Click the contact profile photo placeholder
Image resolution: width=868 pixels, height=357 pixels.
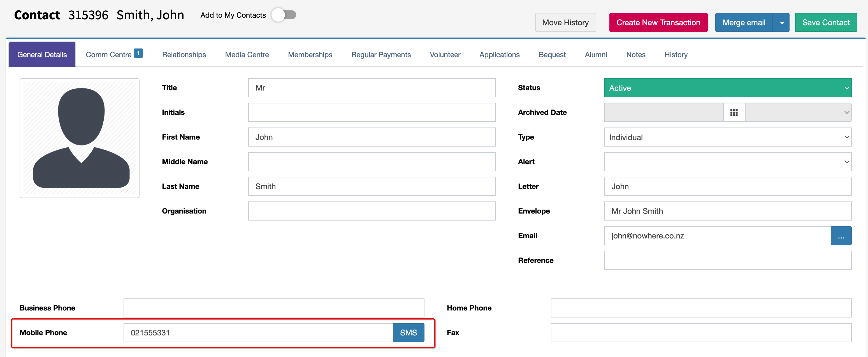click(x=80, y=138)
